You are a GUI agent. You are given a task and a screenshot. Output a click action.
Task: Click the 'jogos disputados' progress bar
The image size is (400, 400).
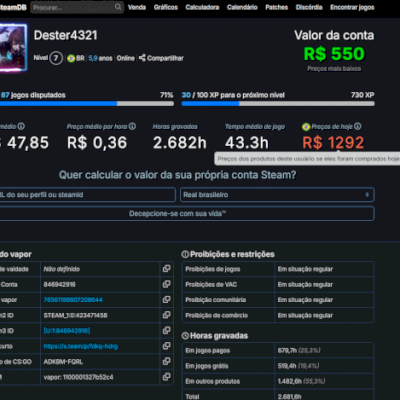pyautogui.click(x=87, y=104)
